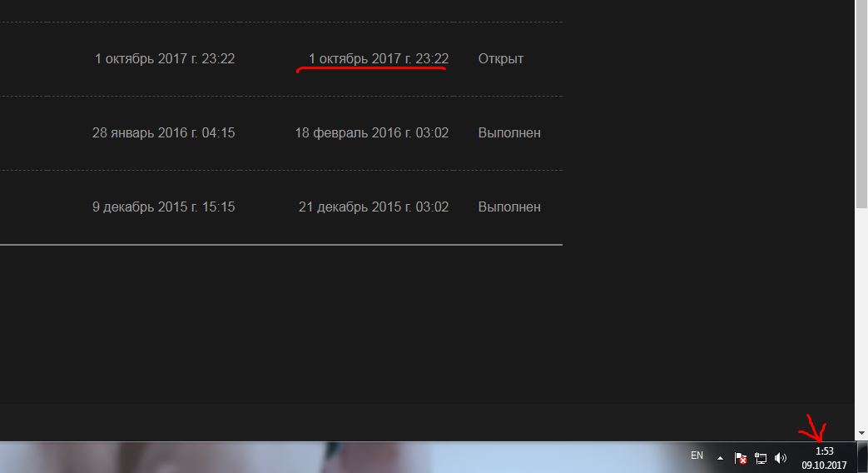Viewport: 868px width, 473px height.
Task: Open the volume speaker icon in tray
Action: (x=781, y=458)
